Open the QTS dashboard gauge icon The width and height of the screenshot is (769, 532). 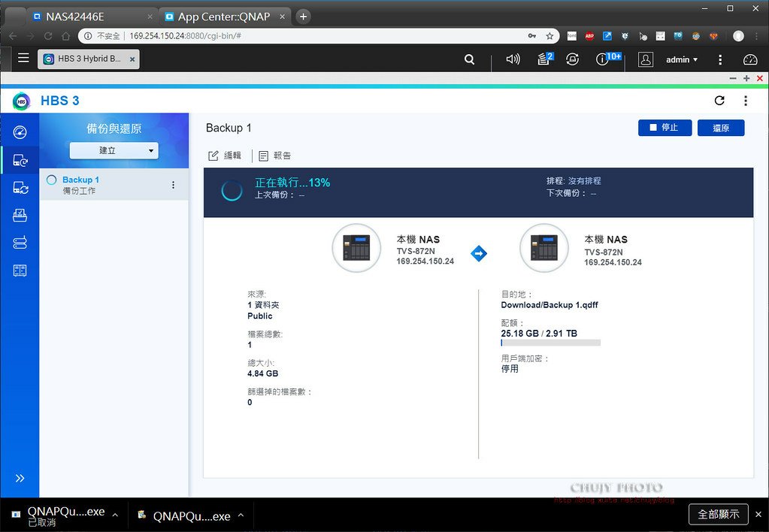coord(750,59)
